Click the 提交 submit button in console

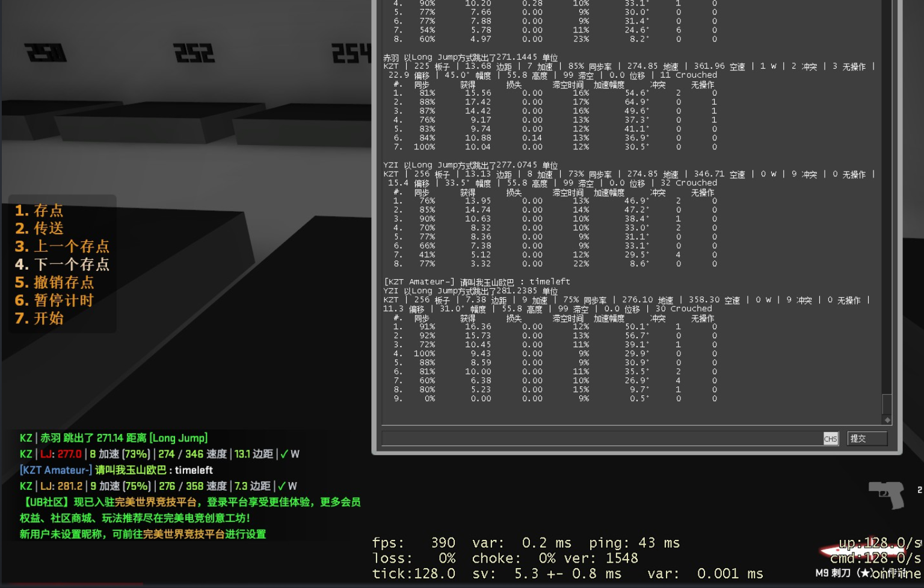coord(867,439)
